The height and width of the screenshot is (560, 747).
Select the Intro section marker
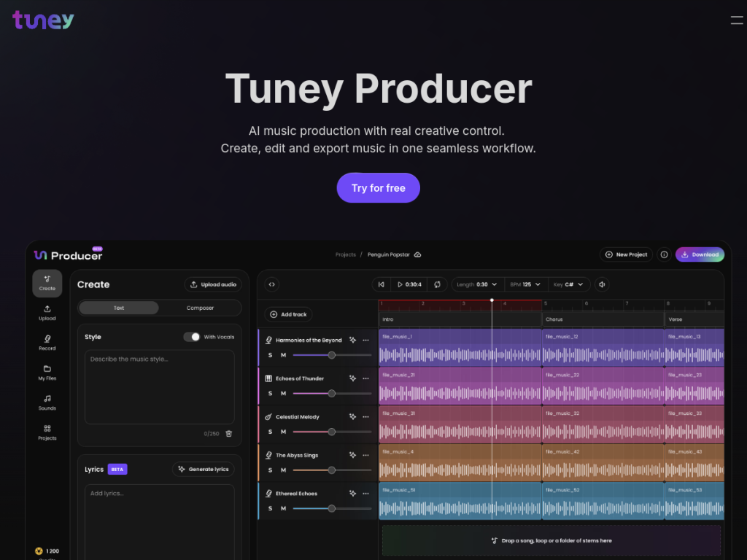pos(460,319)
